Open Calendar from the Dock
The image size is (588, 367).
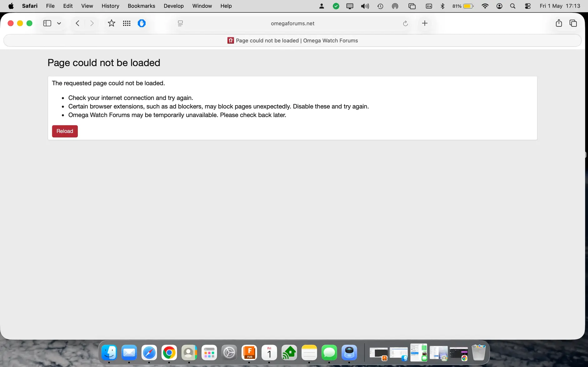click(x=269, y=353)
